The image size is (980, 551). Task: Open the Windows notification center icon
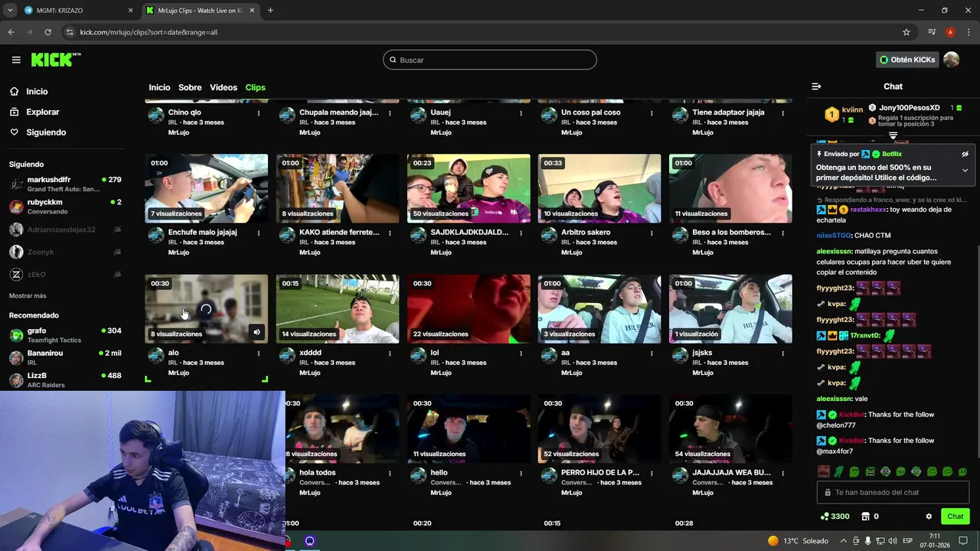(x=963, y=541)
